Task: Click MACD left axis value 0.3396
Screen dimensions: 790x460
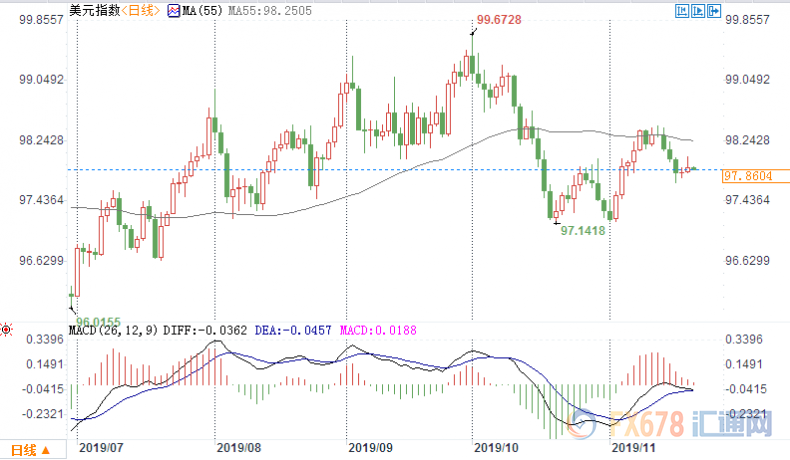Action: pyautogui.click(x=45, y=339)
